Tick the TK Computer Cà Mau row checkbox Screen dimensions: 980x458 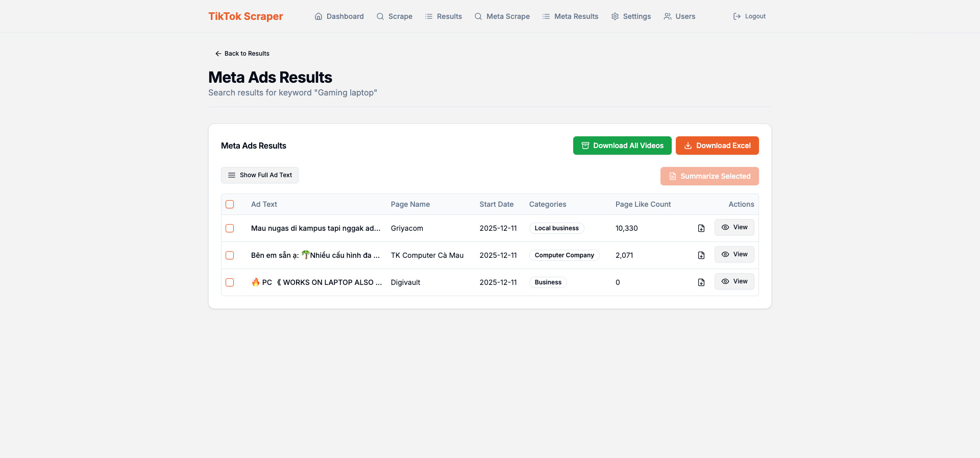pos(230,255)
